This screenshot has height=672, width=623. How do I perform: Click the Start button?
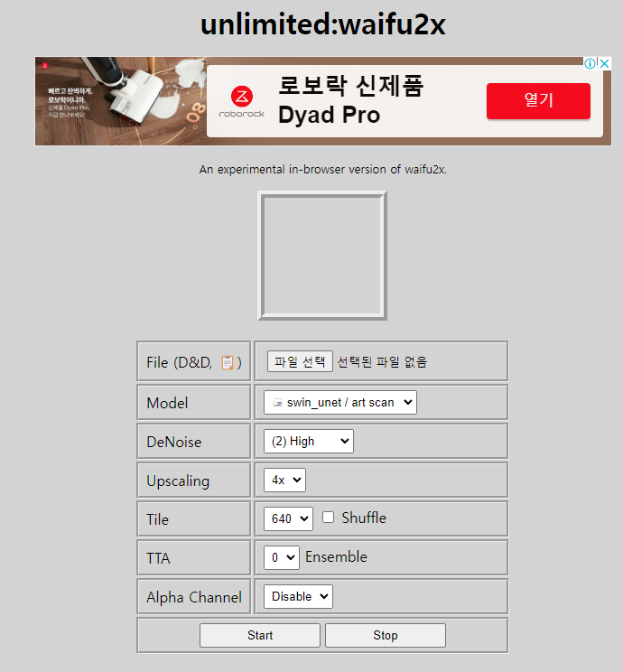click(x=260, y=635)
